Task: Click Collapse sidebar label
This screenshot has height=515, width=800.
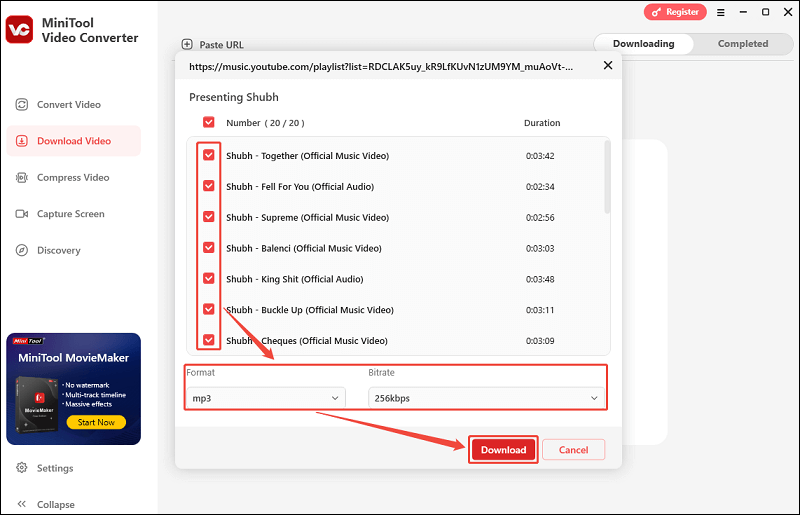Action: point(56,504)
